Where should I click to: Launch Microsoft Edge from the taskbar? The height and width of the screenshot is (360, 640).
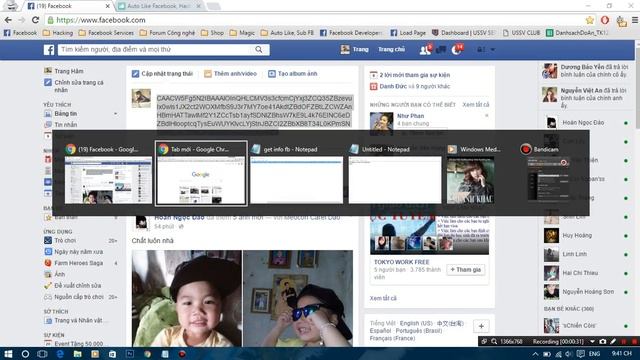(x=60, y=354)
